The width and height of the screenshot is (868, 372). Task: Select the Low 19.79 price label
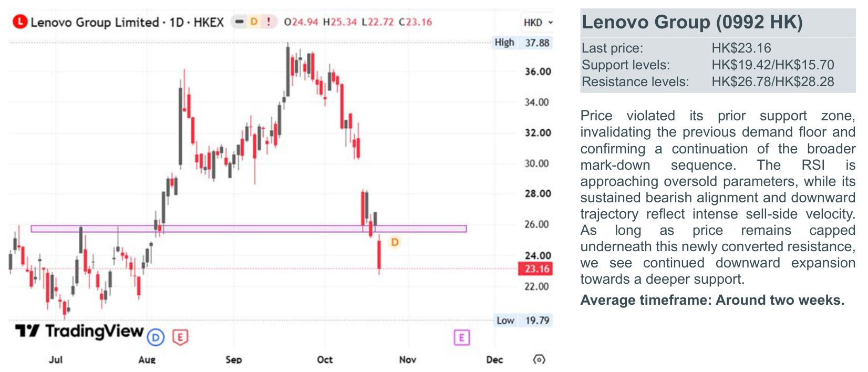pyautogui.click(x=523, y=320)
